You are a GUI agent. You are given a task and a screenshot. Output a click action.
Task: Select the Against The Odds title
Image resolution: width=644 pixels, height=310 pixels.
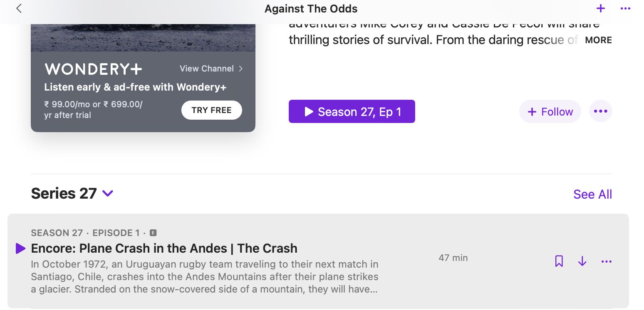coord(311,8)
